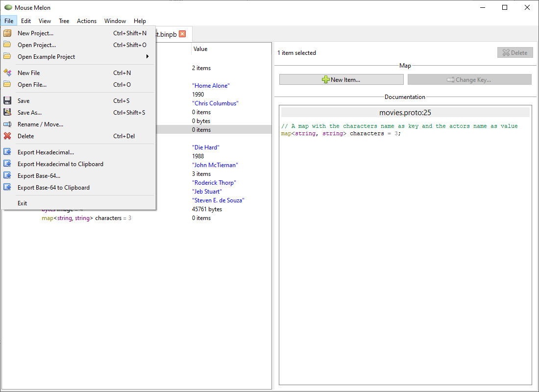Select the "Chris Columbus" link
539x392 pixels.
pos(215,103)
